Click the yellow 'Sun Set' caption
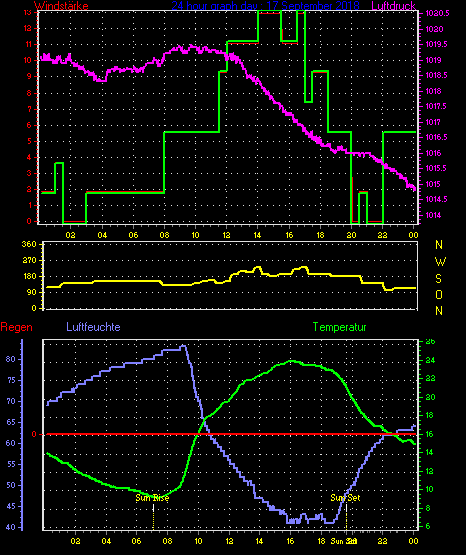The height and width of the screenshot is (555, 466). [345, 498]
